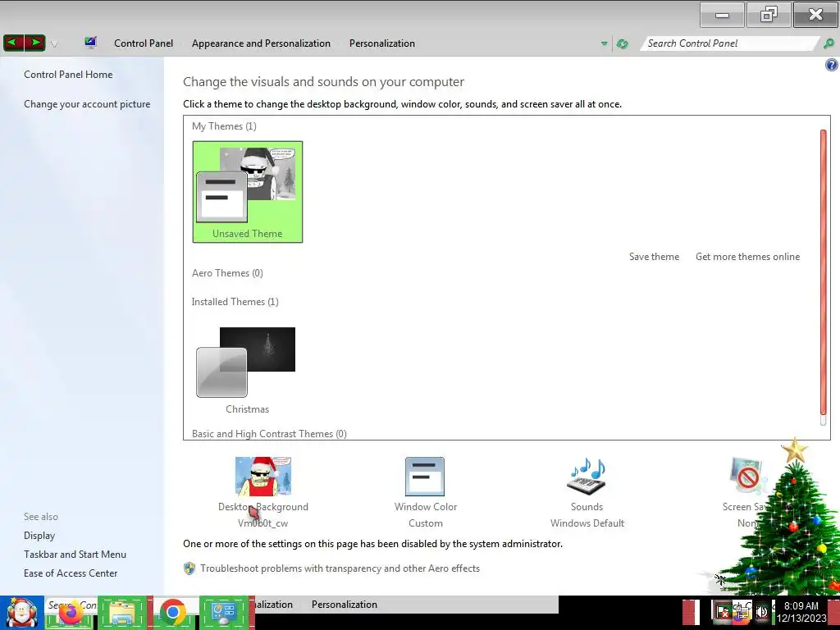Minimize the Personalization window

click(722, 15)
